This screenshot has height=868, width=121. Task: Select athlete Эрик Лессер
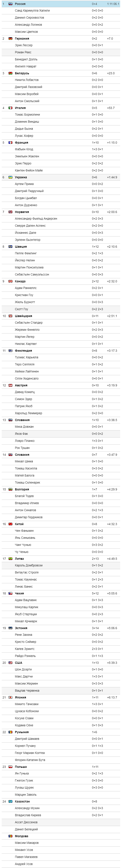point(23,45)
